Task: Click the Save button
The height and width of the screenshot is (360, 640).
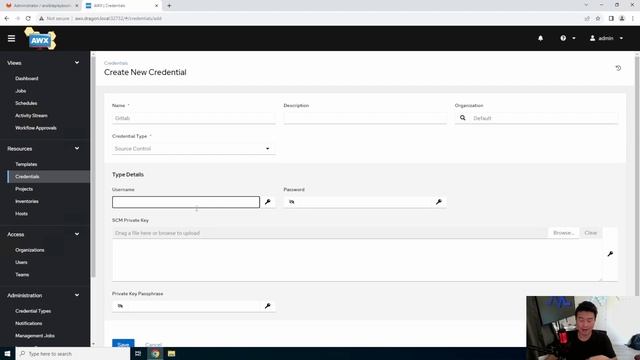Action: coord(123,344)
